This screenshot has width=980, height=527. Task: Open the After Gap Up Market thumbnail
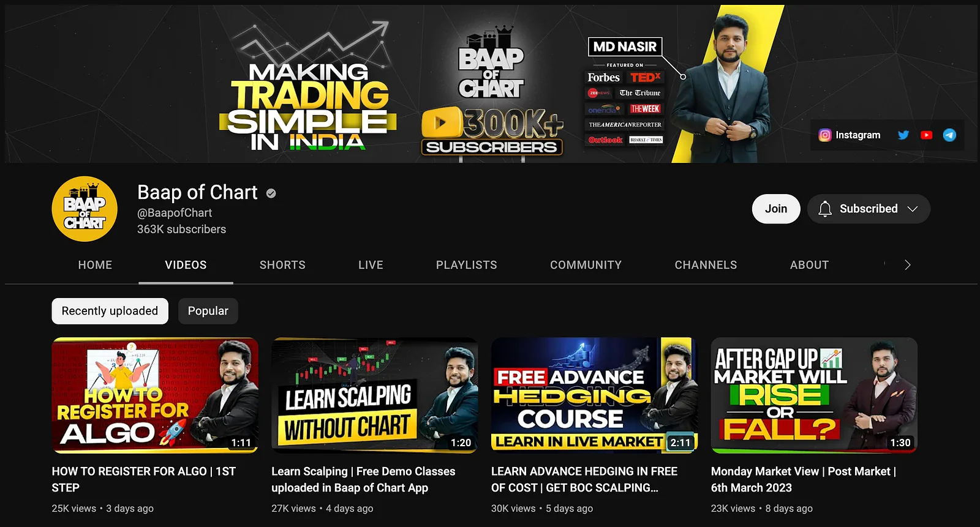[814, 395]
